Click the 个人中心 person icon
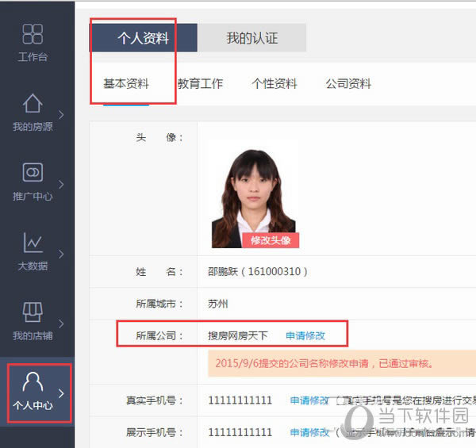The height and width of the screenshot is (448, 476). click(x=33, y=381)
